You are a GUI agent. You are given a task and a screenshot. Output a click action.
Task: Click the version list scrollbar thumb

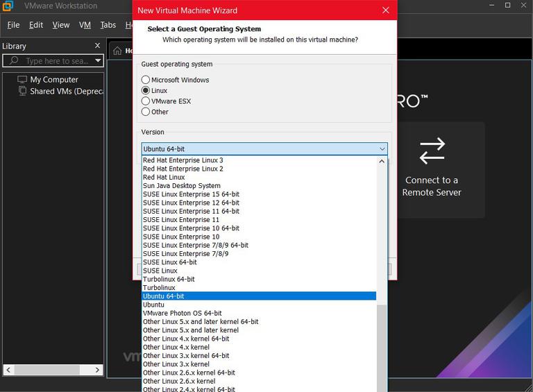pyautogui.click(x=382, y=348)
